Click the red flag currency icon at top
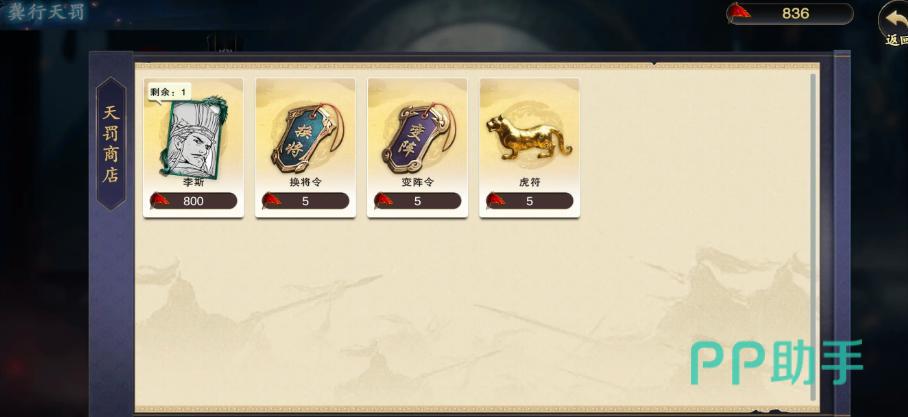The height and width of the screenshot is (417, 908). pos(738,12)
